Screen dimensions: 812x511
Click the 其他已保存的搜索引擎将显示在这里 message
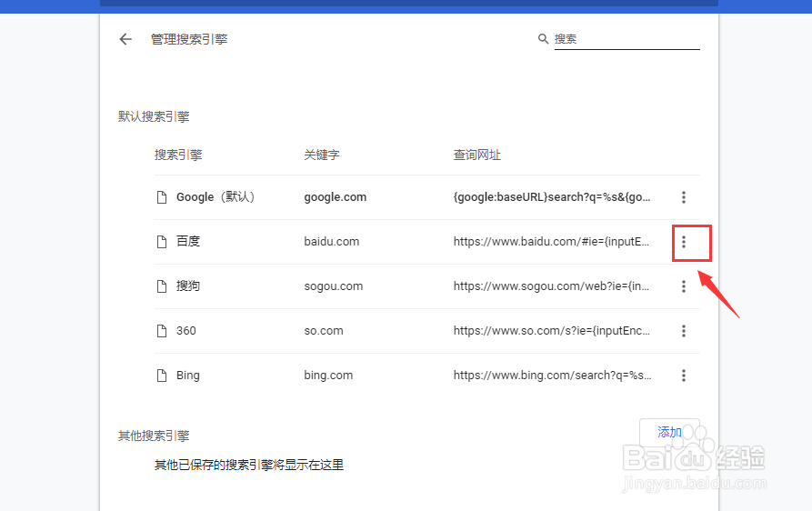pos(249,465)
